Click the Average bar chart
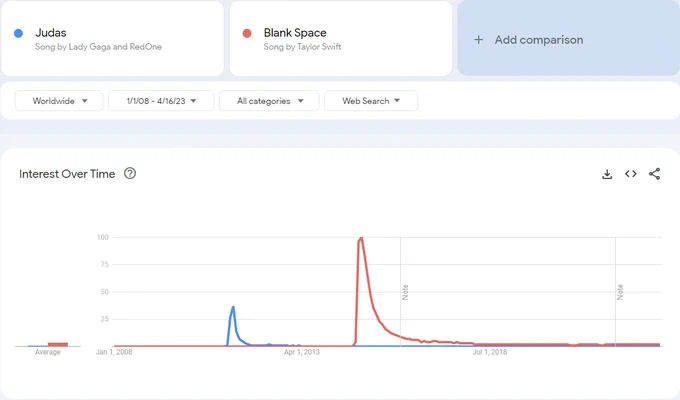The height and width of the screenshot is (400, 680). [48, 344]
